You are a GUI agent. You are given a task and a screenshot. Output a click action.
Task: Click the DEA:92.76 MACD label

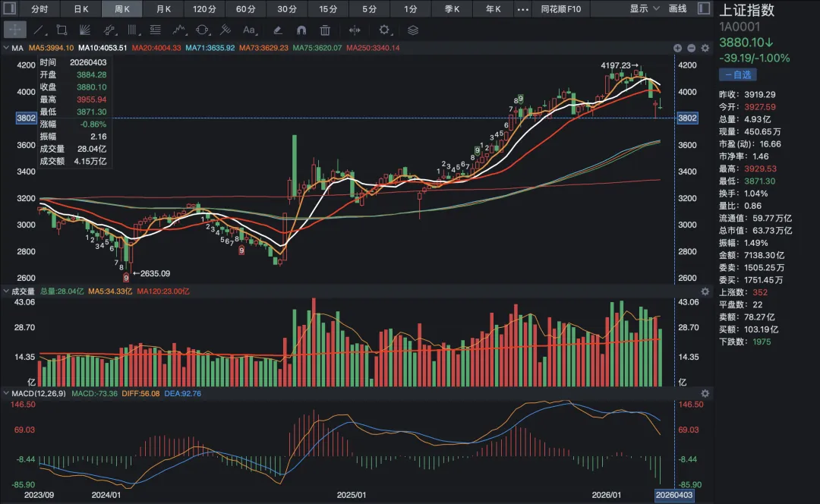click(x=182, y=393)
